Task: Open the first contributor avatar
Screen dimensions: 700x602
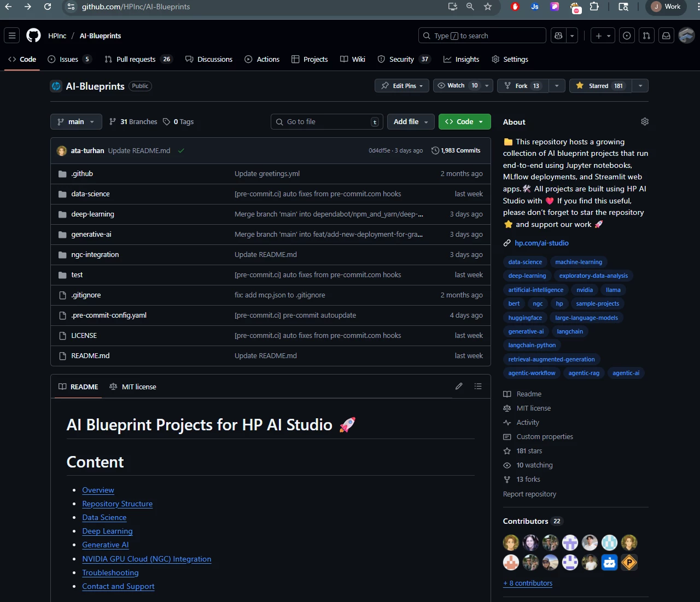Action: [511, 542]
